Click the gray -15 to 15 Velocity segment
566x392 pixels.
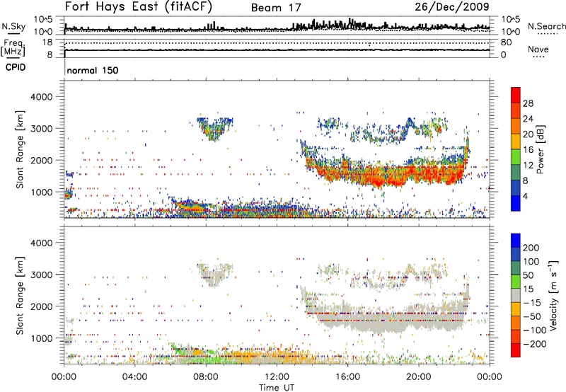[516, 295]
